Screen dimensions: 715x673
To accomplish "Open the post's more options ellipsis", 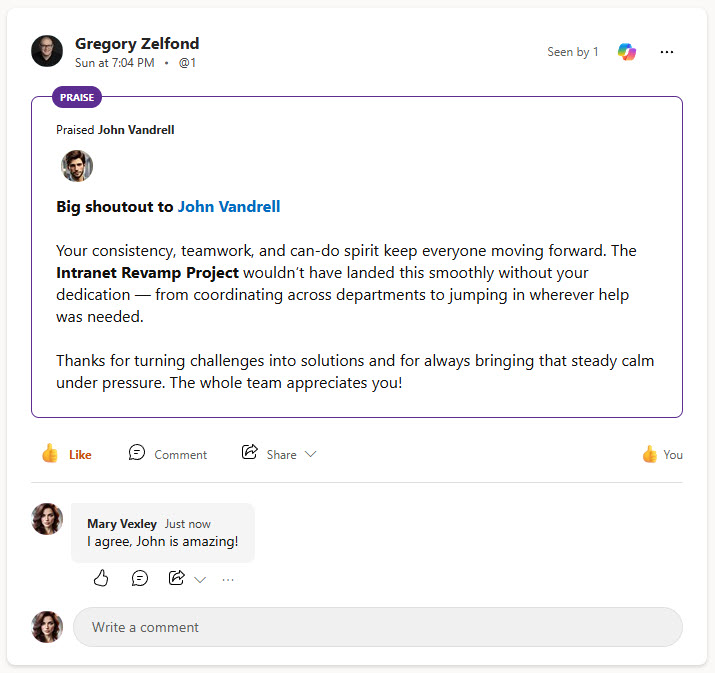I will coord(667,52).
